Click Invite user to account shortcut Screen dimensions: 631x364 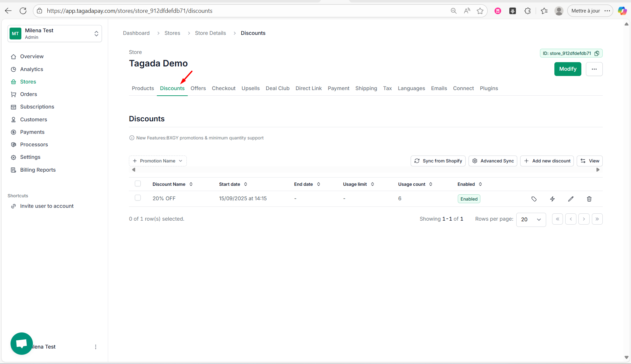47,206
